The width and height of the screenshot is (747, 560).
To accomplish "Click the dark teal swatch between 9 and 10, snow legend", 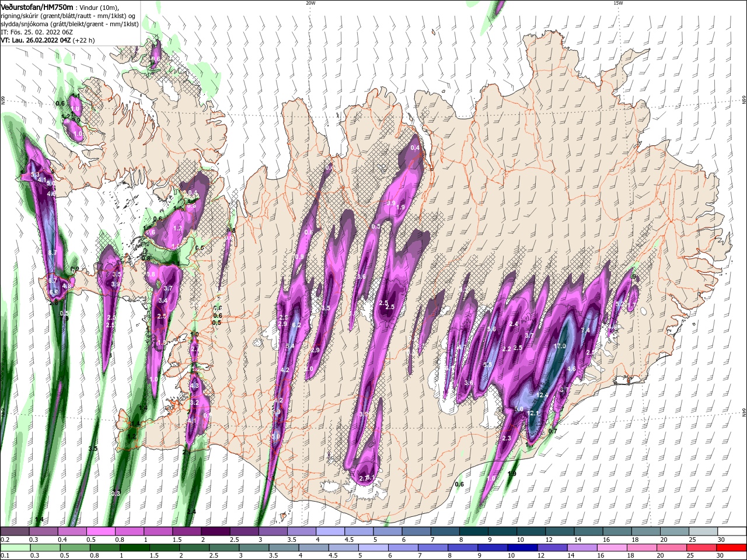I will pyautogui.click(x=501, y=531).
